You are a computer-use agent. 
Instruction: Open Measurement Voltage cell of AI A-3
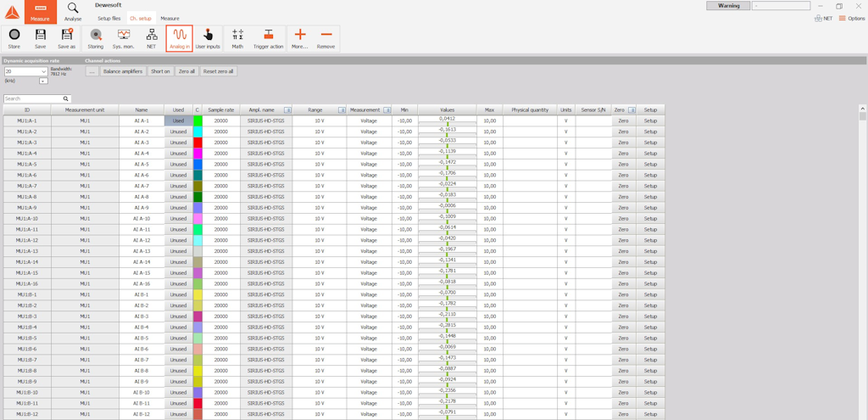pos(370,143)
